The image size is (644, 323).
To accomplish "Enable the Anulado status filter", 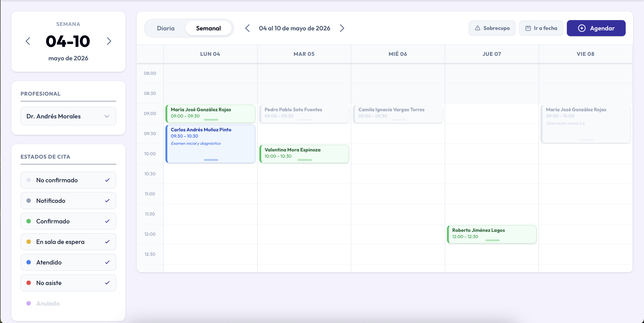I will (x=68, y=303).
